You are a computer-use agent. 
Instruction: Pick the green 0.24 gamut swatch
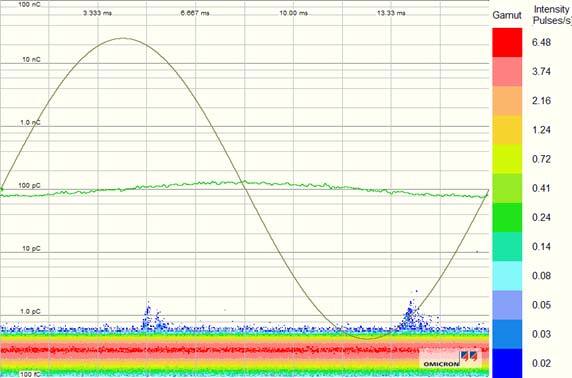click(x=507, y=217)
